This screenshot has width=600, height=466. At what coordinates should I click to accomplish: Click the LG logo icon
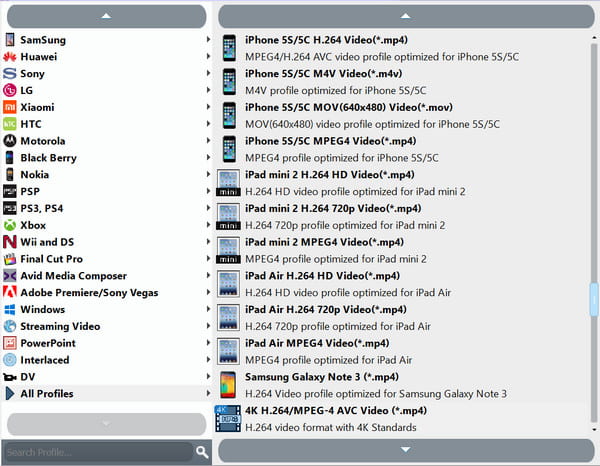click(x=10, y=90)
